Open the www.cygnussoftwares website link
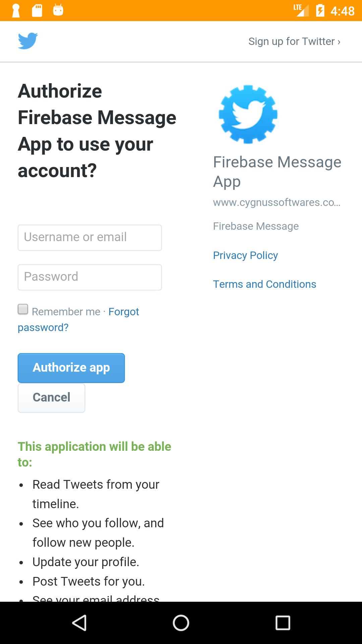This screenshot has height=644, width=362. pos(277,202)
